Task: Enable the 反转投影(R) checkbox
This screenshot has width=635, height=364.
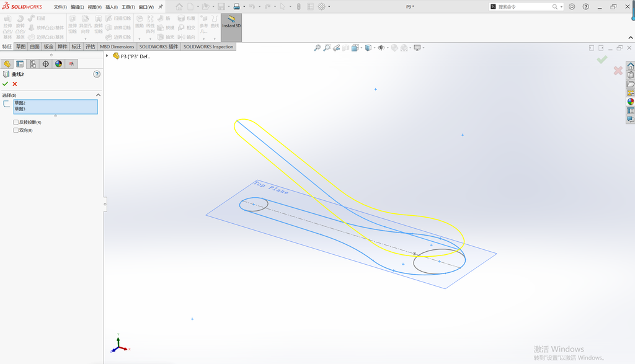Action: 16,122
